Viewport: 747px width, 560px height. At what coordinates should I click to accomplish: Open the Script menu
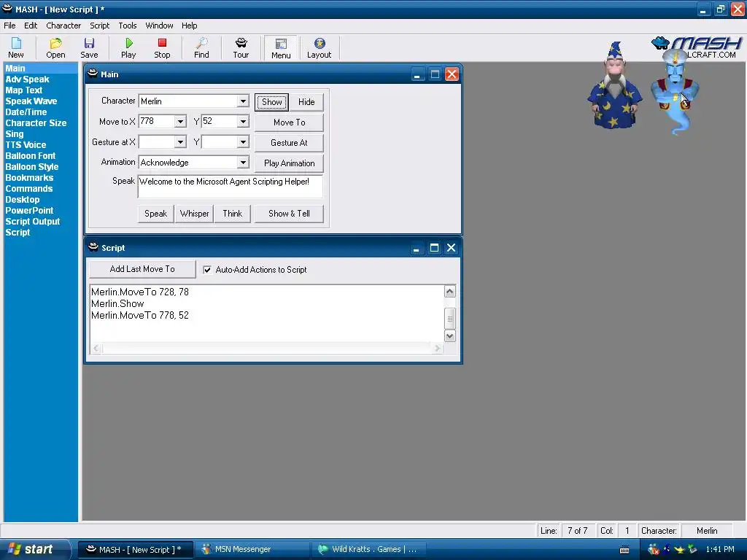coord(99,26)
